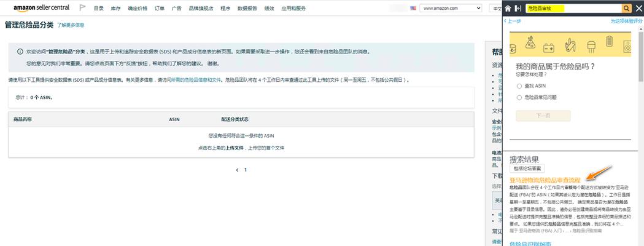Open the 库存 menu

(115, 8)
